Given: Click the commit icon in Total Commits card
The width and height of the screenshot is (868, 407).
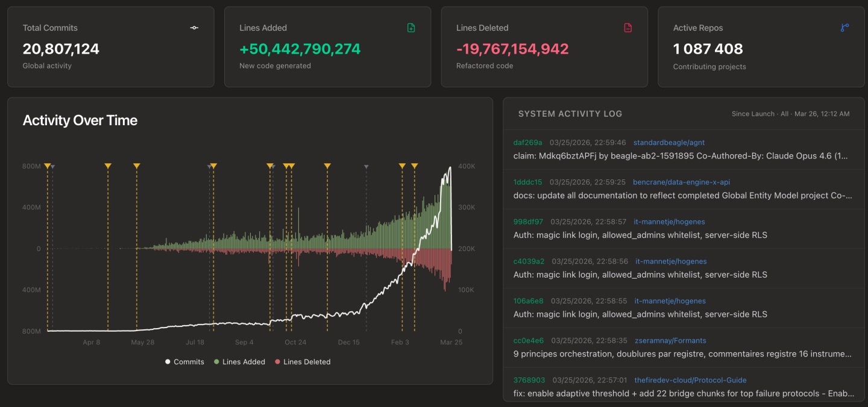Looking at the screenshot, I should [194, 28].
